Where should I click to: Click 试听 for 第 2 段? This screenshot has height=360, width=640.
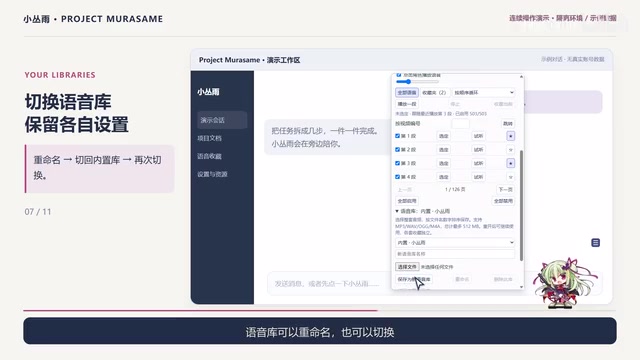click(x=478, y=150)
